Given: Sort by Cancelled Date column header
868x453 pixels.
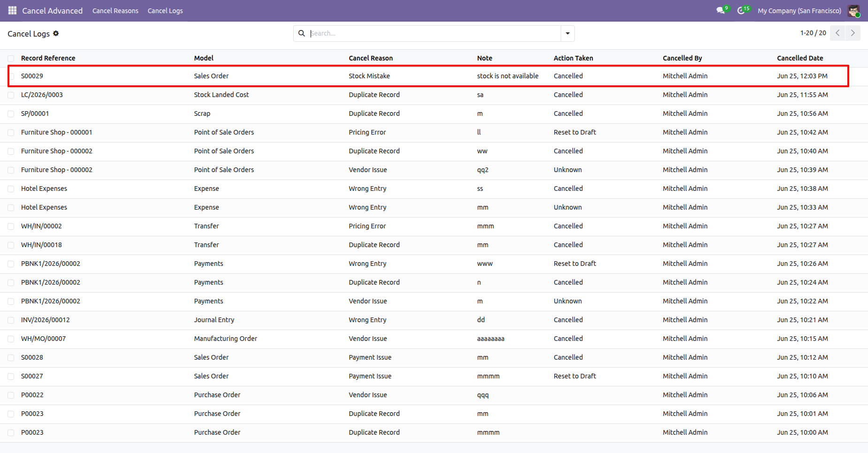Looking at the screenshot, I should (800, 58).
